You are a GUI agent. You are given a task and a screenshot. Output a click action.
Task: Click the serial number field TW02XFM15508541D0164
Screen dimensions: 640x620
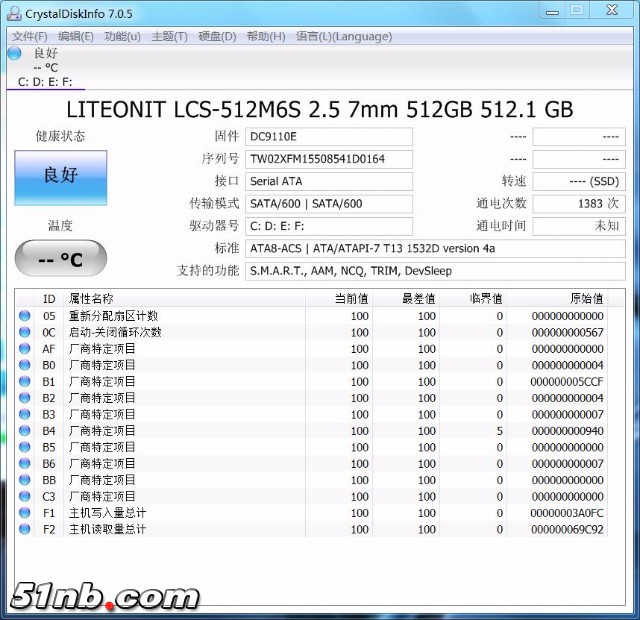(328, 159)
